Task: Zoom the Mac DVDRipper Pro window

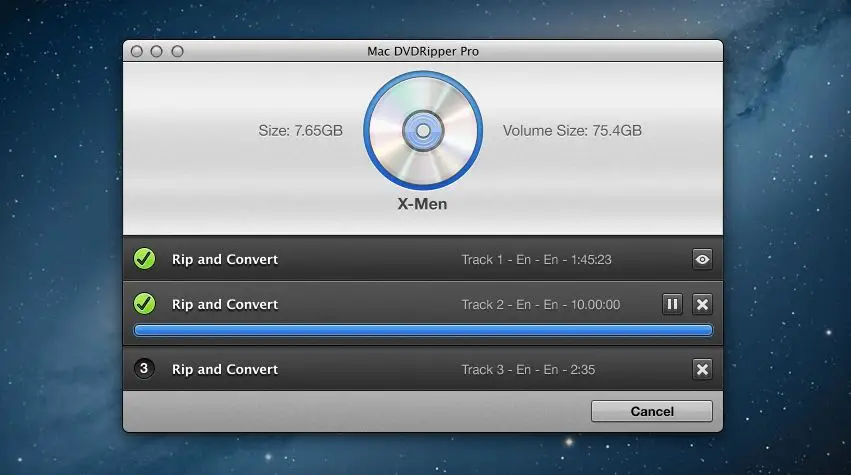Action: (177, 52)
